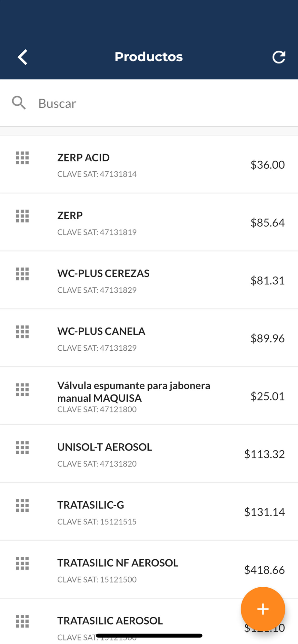Select the $85.64 price of ZERP
298x644 pixels.
(267, 223)
